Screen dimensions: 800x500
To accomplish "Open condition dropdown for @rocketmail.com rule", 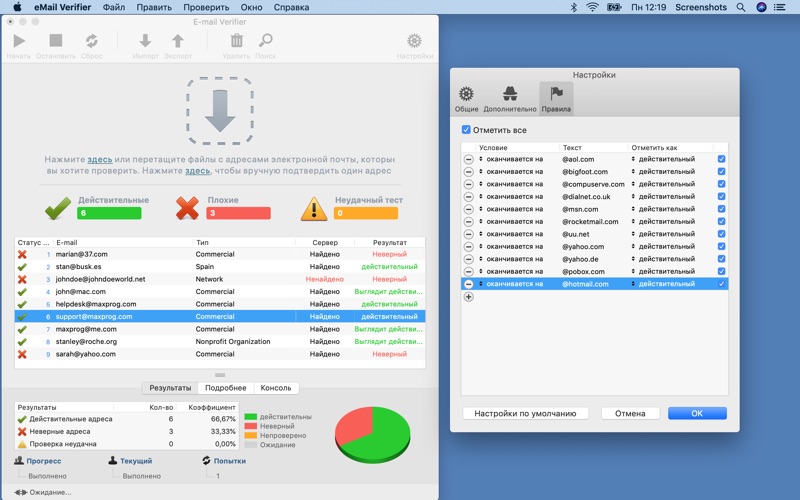I will [x=511, y=221].
